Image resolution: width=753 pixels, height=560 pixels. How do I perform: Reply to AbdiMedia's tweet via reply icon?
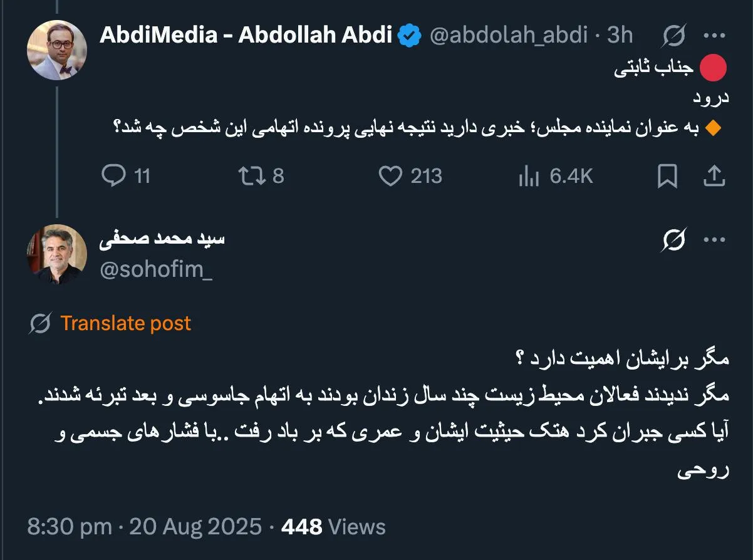pyautogui.click(x=116, y=176)
